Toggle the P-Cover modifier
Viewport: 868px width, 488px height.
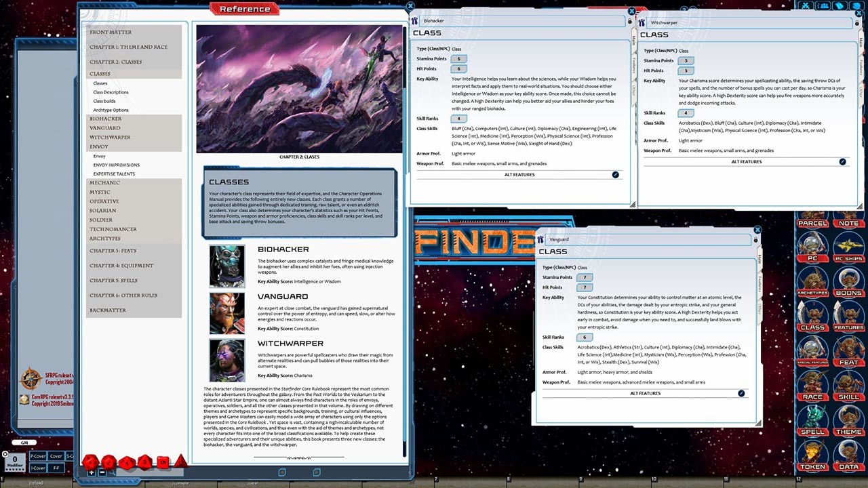(38, 456)
